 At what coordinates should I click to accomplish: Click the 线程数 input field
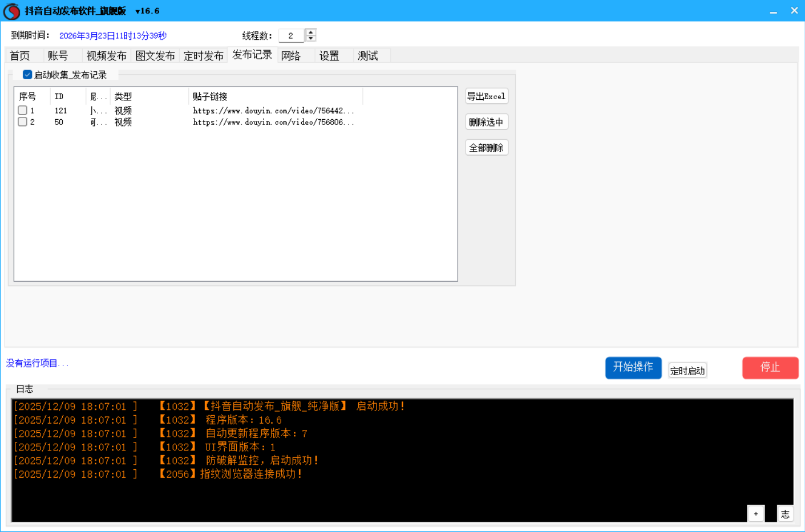coord(291,36)
